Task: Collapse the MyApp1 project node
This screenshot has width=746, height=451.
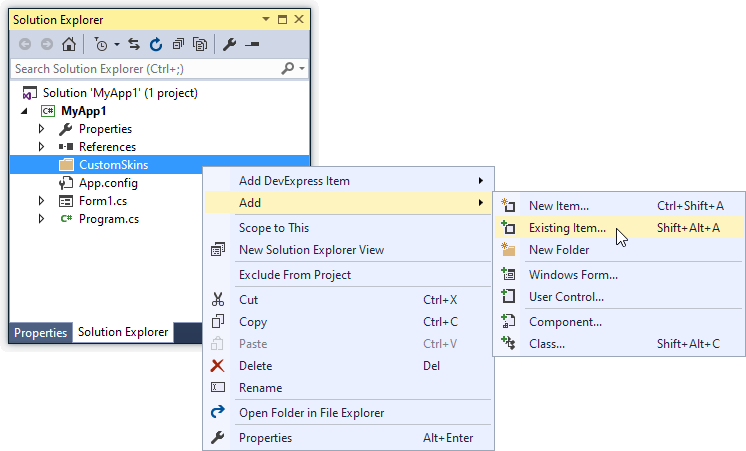Action: (x=24, y=111)
